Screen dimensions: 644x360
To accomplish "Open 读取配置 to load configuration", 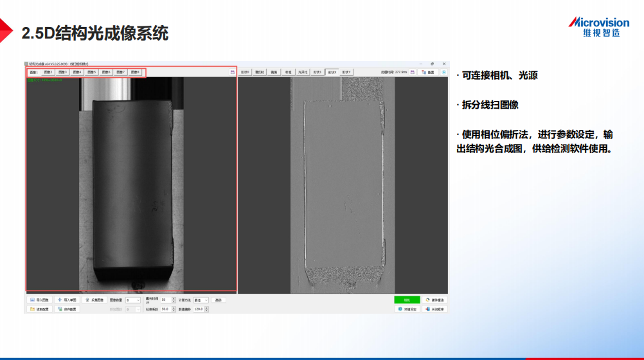I will tap(39, 309).
